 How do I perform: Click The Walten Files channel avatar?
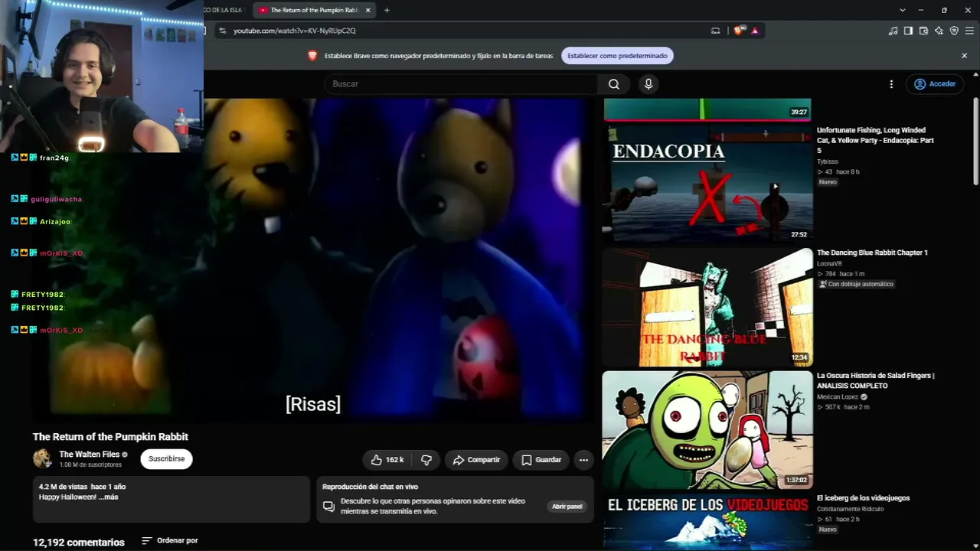tap(42, 459)
